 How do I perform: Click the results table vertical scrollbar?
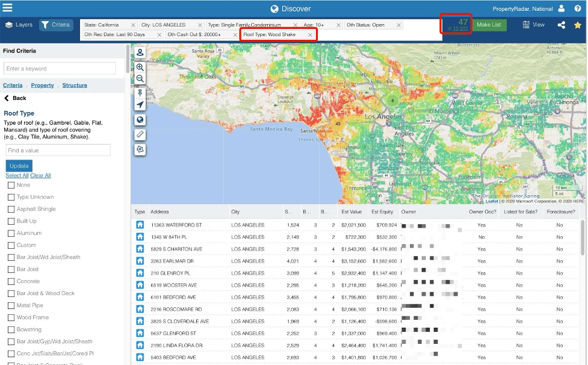(x=583, y=238)
